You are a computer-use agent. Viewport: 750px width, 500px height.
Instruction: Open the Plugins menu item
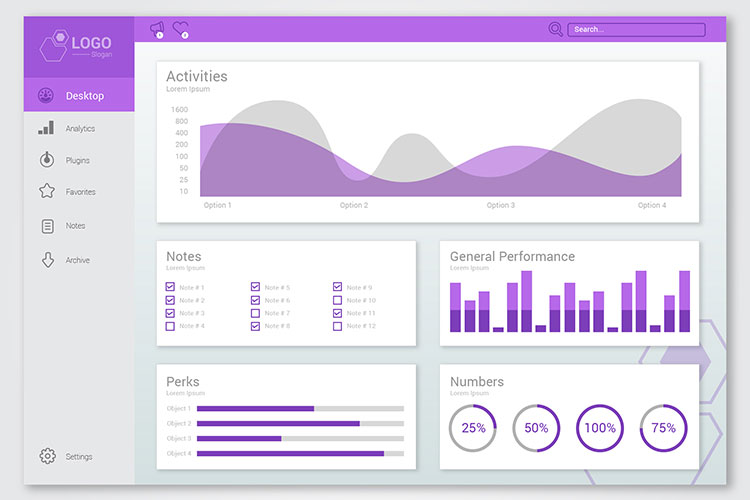click(x=79, y=160)
